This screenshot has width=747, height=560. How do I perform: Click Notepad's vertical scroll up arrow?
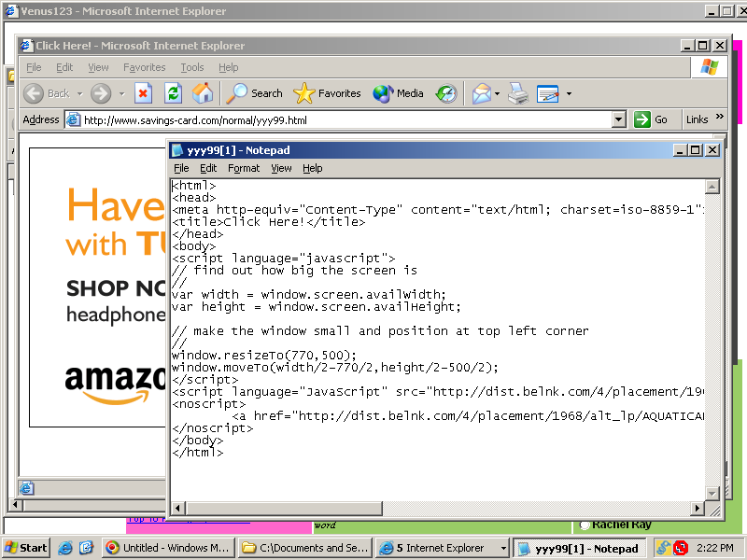coord(712,187)
